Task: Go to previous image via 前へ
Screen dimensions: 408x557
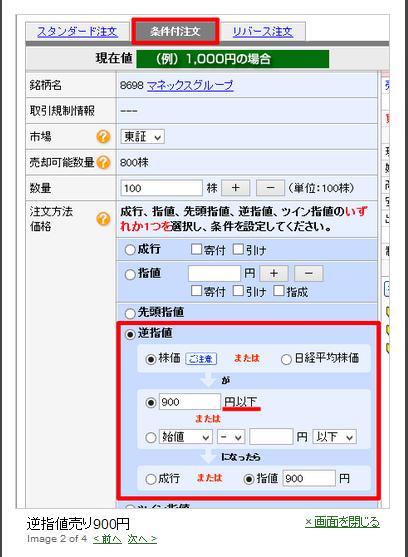Action: click(x=108, y=539)
